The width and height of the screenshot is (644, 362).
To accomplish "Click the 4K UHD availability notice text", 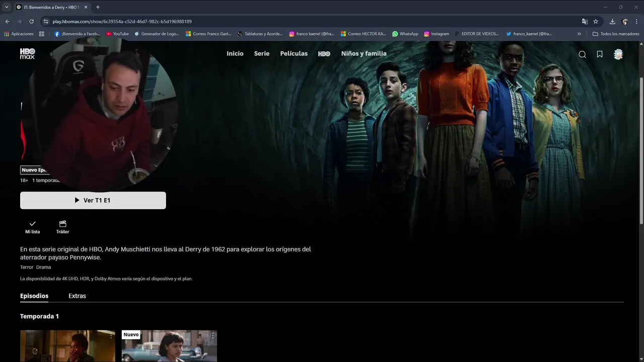I will click(106, 279).
